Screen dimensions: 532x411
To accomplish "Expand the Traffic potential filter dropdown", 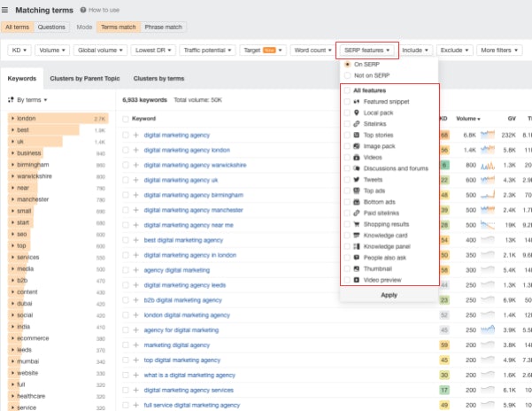I will tap(207, 50).
